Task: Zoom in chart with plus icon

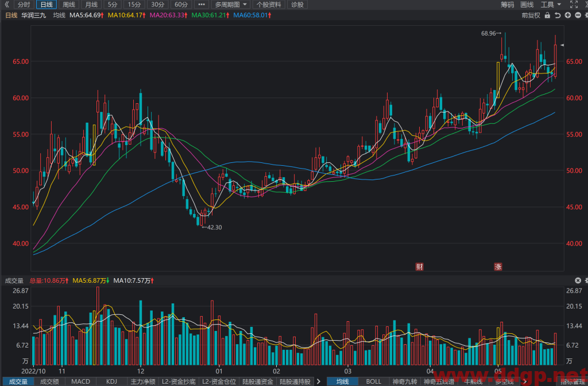Action: [568, 15]
